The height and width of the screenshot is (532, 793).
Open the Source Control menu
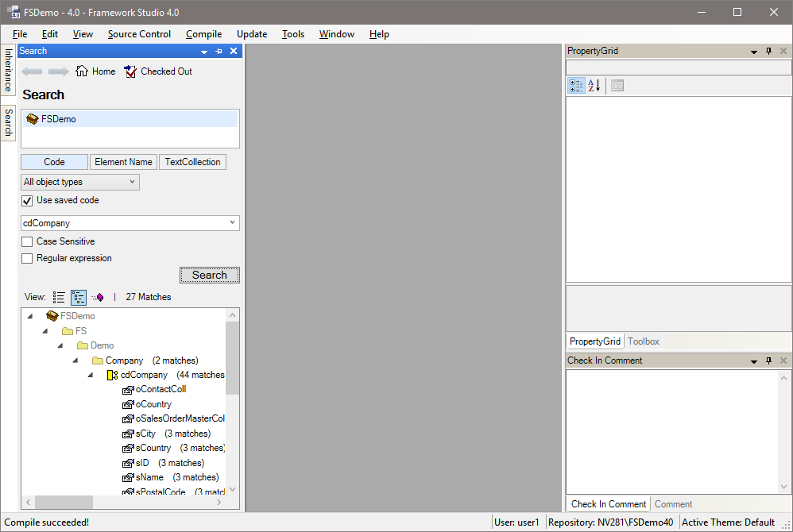click(x=139, y=34)
